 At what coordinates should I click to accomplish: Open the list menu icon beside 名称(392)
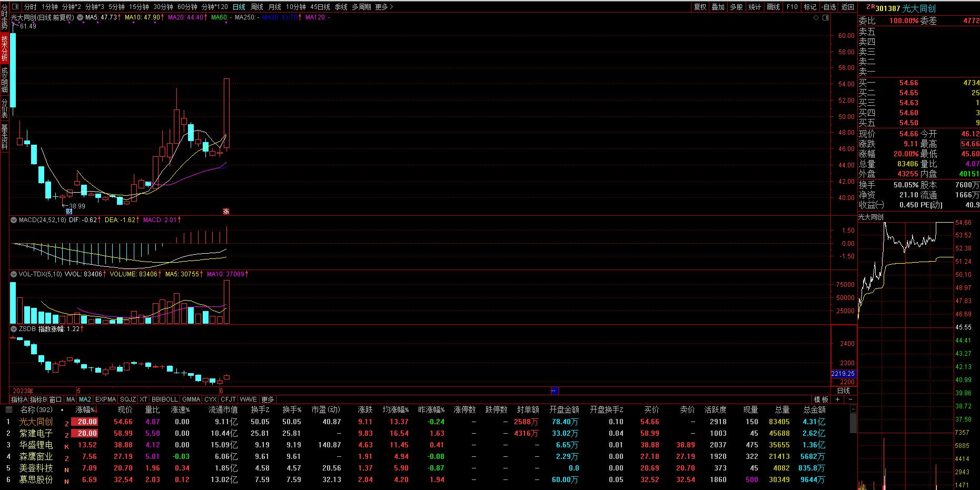point(9,409)
